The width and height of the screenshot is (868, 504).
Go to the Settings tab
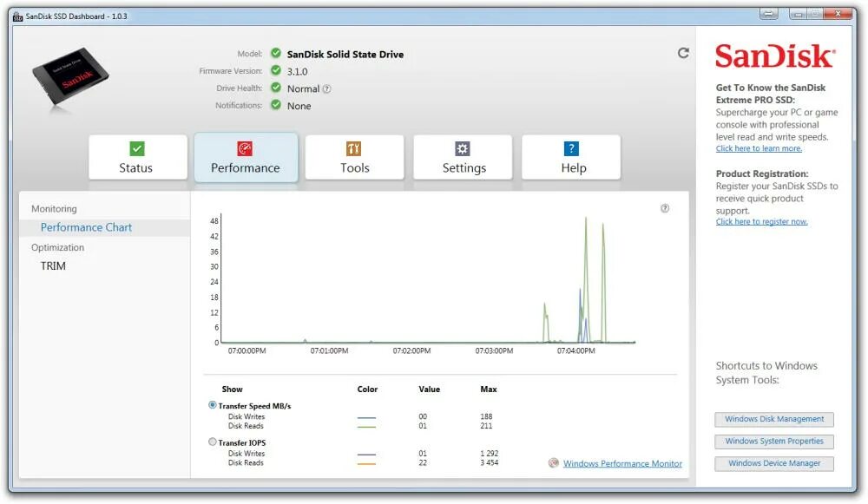[463, 157]
